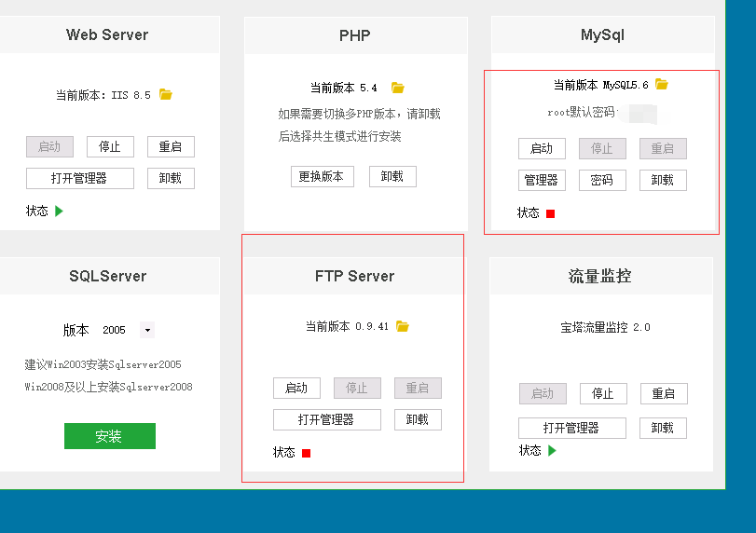
Task: Start FTP Server with 启动
Action: coord(296,388)
